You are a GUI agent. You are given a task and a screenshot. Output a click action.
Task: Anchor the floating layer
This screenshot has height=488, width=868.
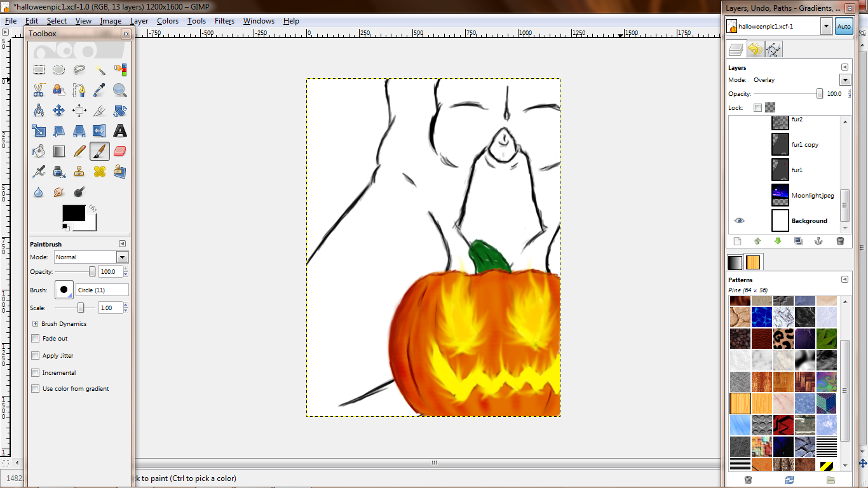(x=819, y=241)
